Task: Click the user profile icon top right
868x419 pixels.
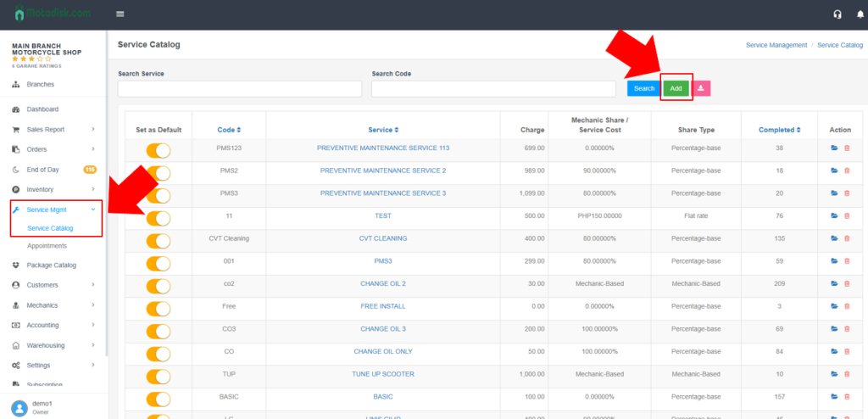Action: pos(857,14)
